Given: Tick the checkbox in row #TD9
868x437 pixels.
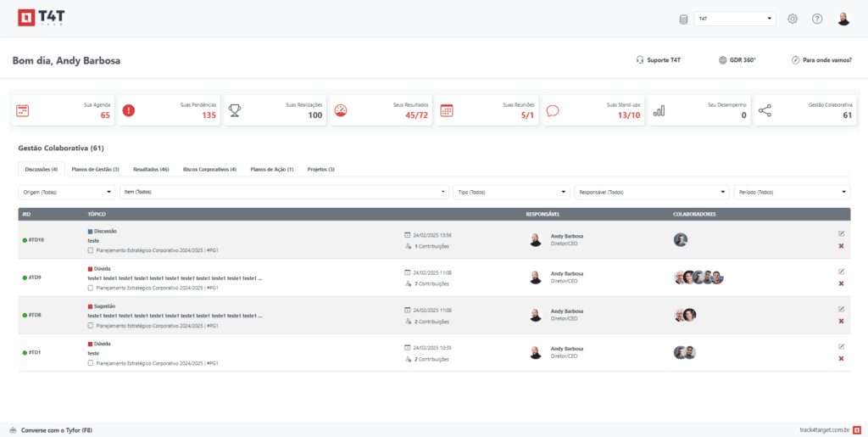Looking at the screenshot, I should 91,288.
